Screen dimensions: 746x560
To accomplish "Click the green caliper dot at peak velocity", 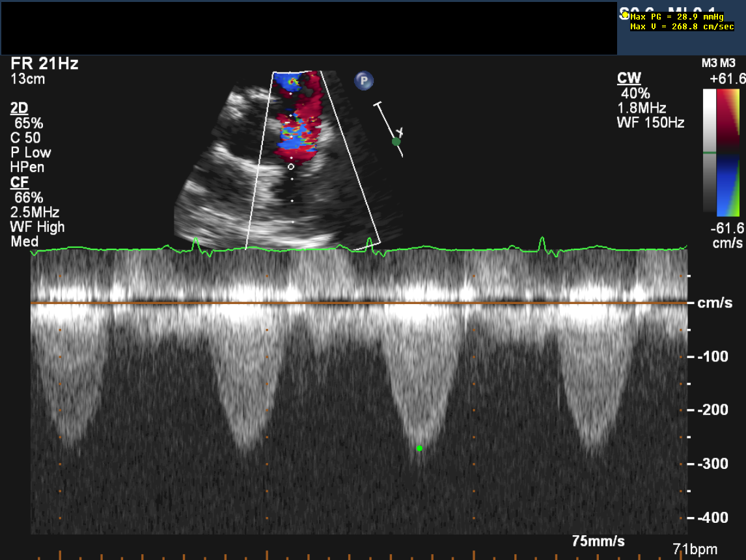I will click(419, 448).
